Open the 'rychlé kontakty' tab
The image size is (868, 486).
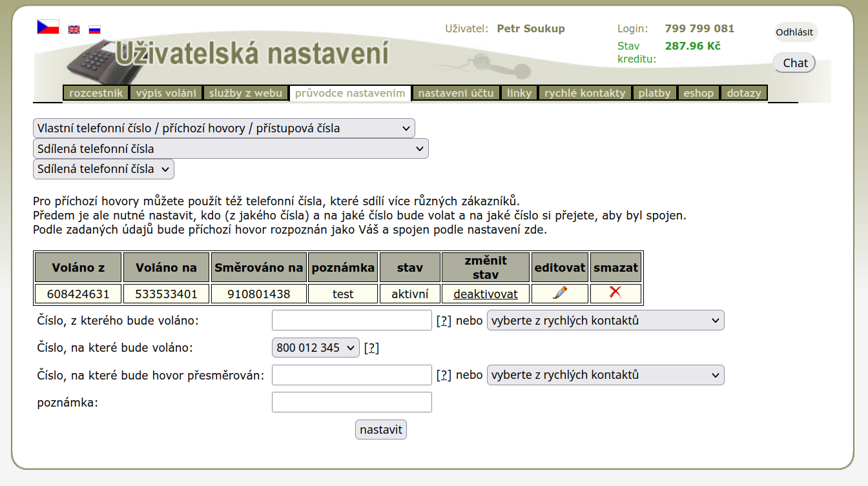[584, 92]
